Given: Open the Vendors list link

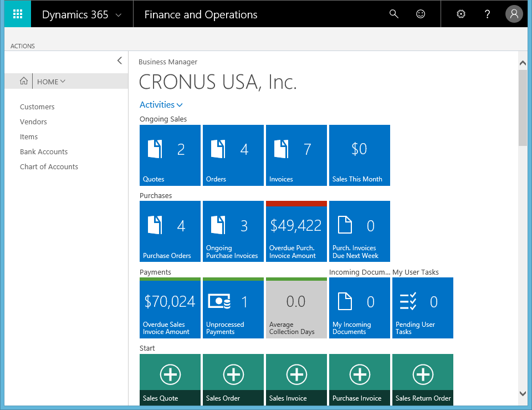Looking at the screenshot, I should click(x=33, y=122).
